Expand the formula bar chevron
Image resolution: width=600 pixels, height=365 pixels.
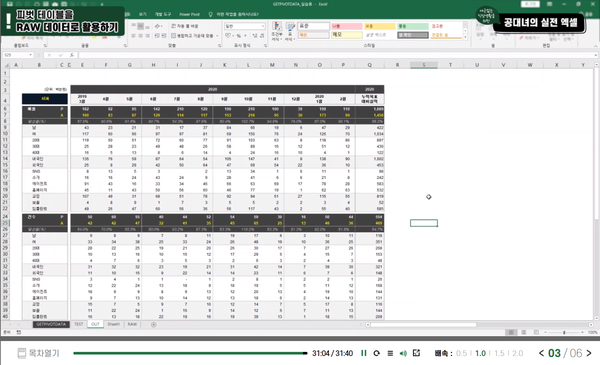pyautogui.click(x=596, y=55)
